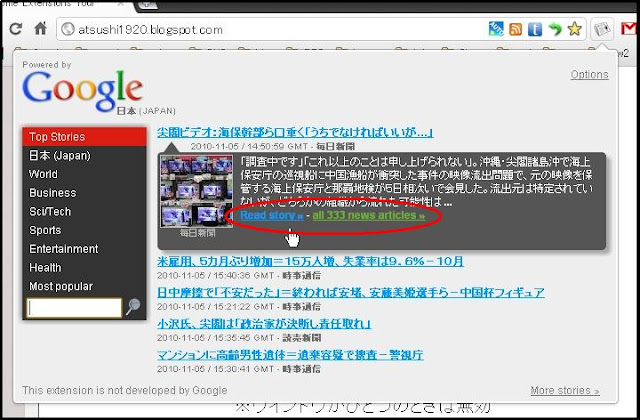The width and height of the screenshot is (640, 420).
Task: Reload the page with the refresh icon
Action: tap(16, 29)
